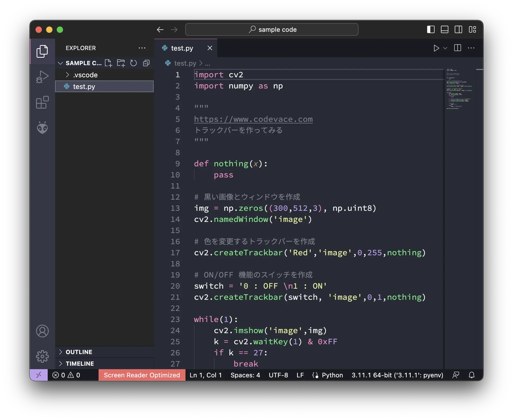Open the notifications bell
The height and width of the screenshot is (420, 513).
472,375
